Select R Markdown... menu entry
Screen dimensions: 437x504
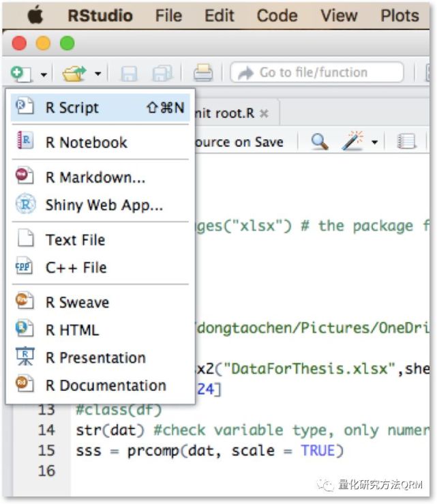[x=100, y=177]
